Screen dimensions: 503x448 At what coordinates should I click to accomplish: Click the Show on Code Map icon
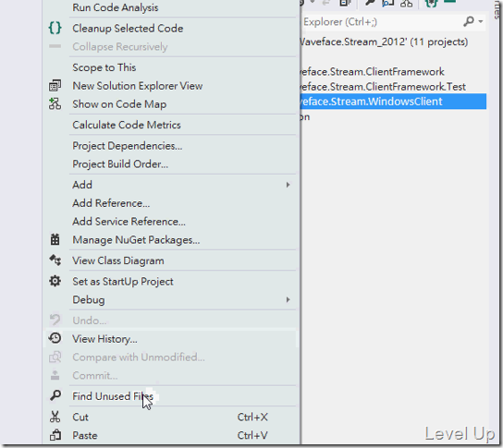[x=55, y=103]
